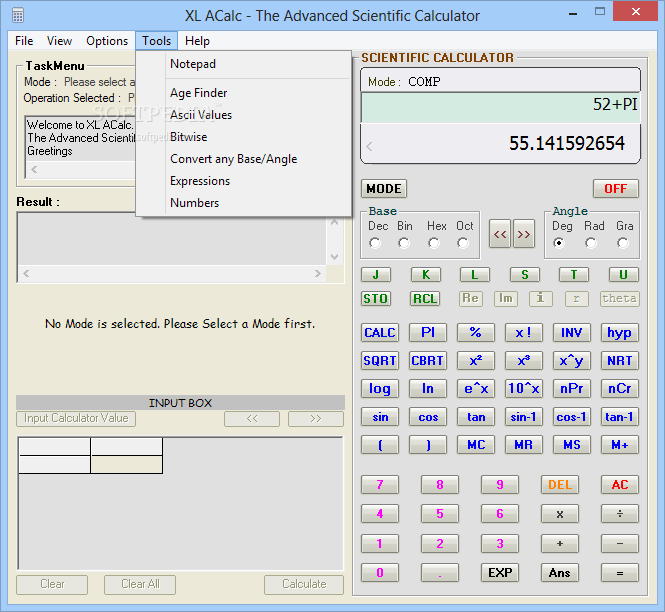Open the Options menu
Screen dimensions: 665x612
point(107,41)
